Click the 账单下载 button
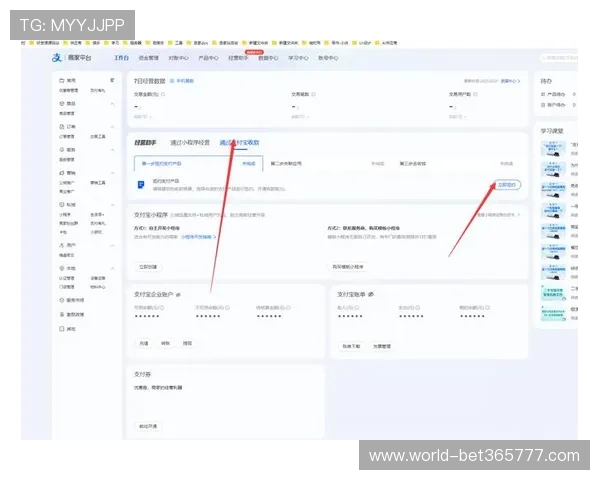600x480 pixels. pos(351,346)
